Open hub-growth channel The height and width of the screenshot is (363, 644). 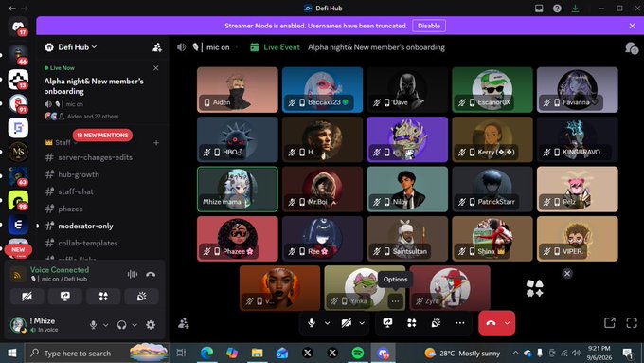79,174
